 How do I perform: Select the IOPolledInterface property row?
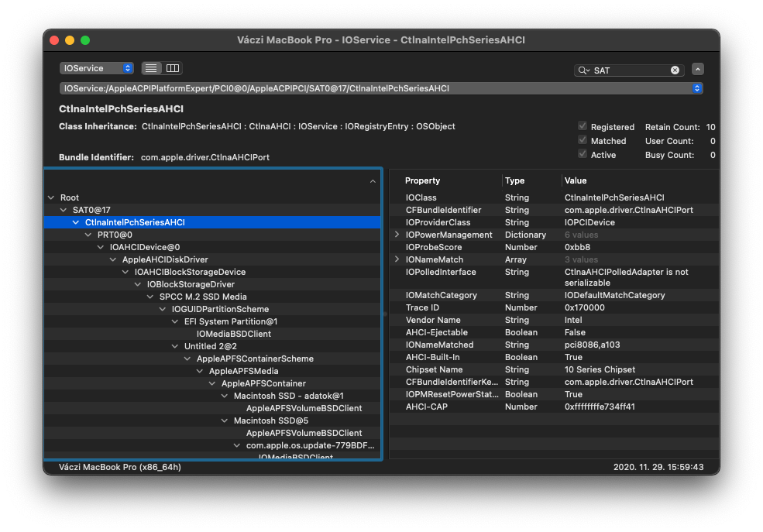555,277
